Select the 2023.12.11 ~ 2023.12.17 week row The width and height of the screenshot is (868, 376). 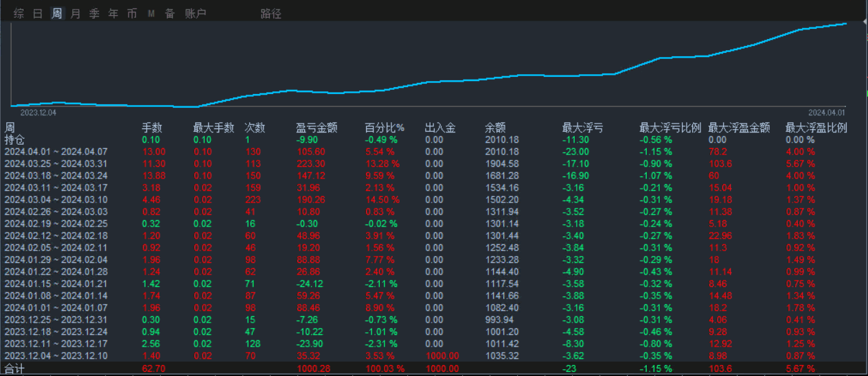(x=434, y=344)
